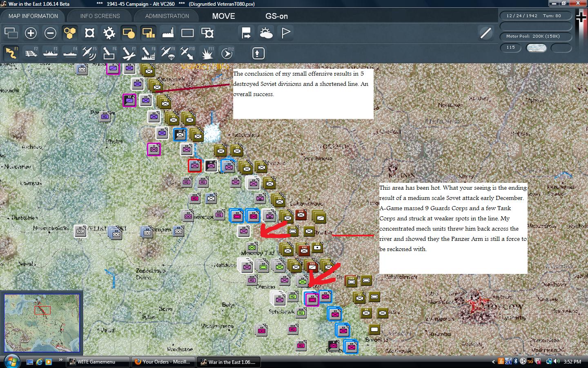Screen dimensions: 588x368
Task: Zoom in with the plus icon
Action: [31, 33]
